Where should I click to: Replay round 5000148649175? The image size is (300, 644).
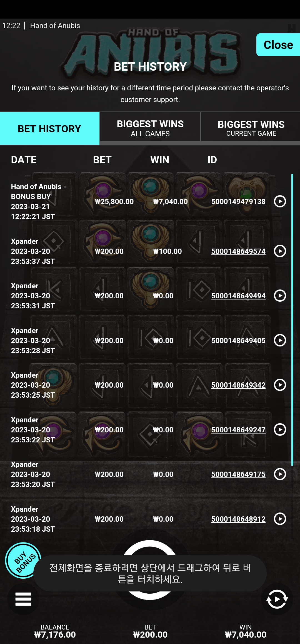coord(280,474)
